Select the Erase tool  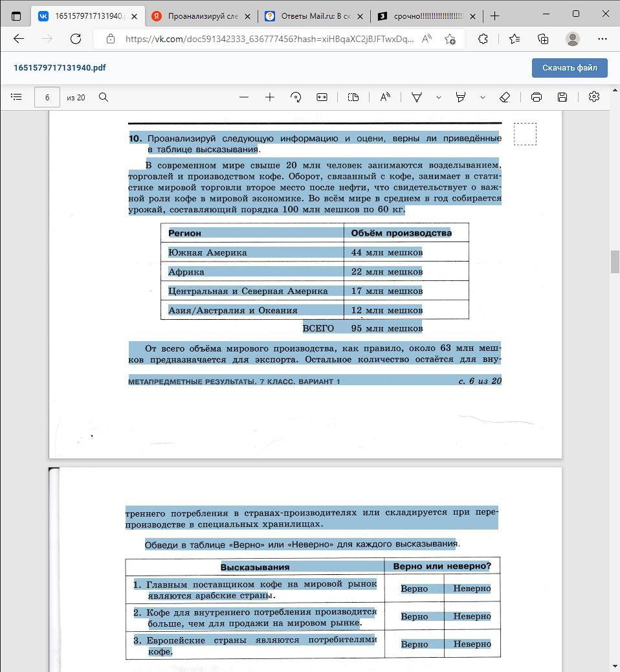[505, 97]
